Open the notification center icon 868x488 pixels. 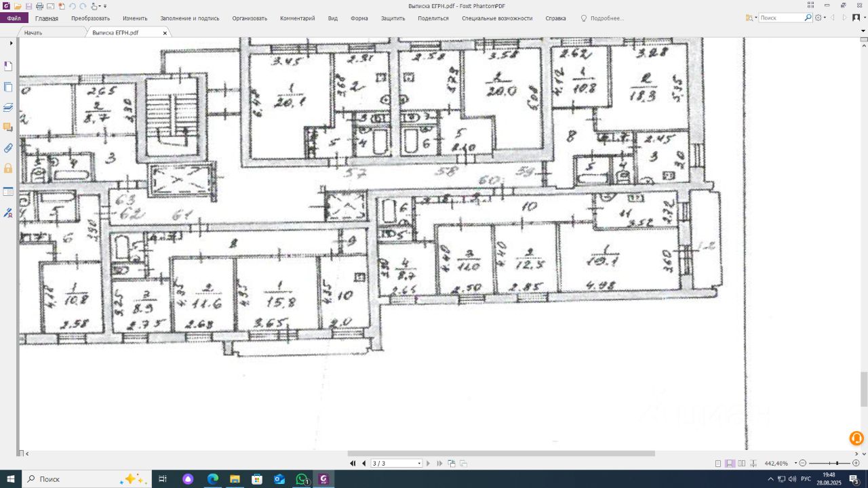pos(854,479)
